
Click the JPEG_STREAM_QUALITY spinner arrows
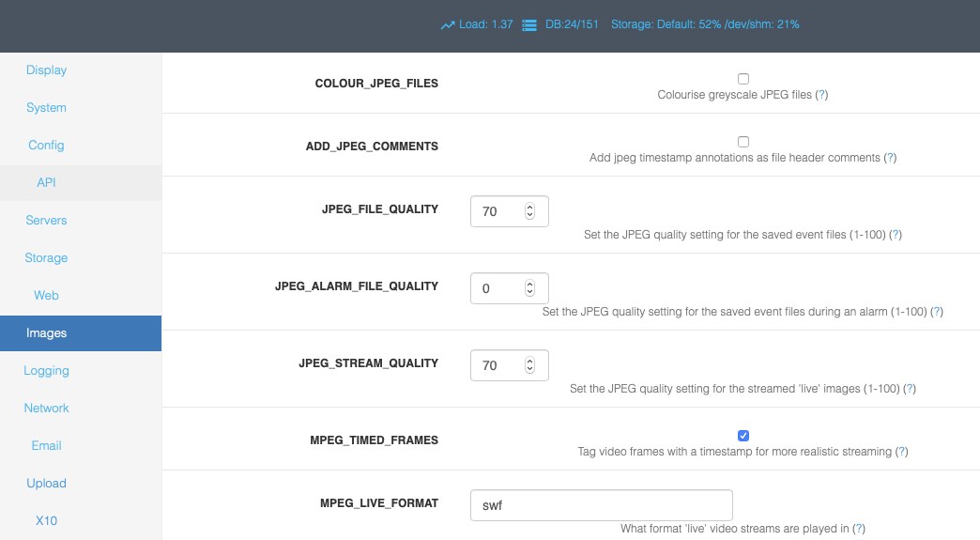[x=530, y=365]
